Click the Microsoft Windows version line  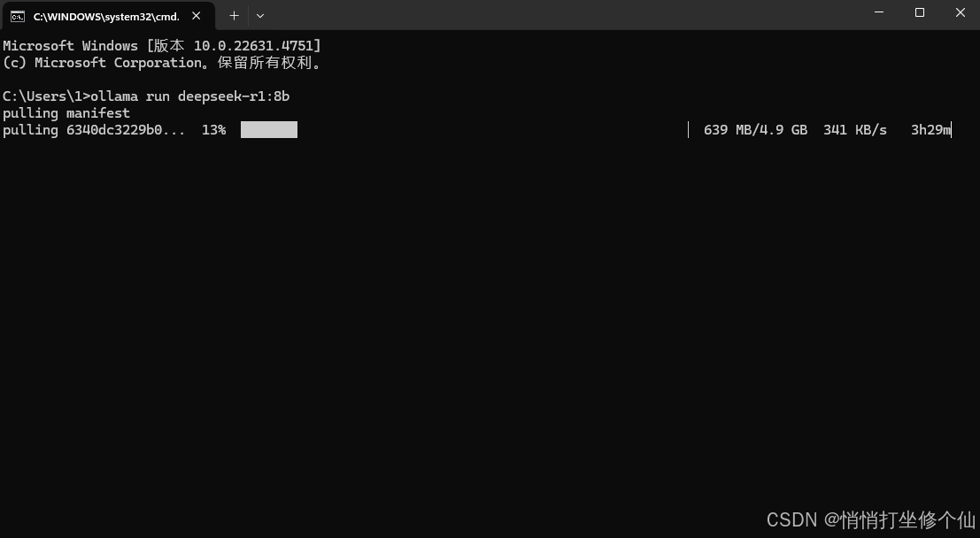click(162, 46)
